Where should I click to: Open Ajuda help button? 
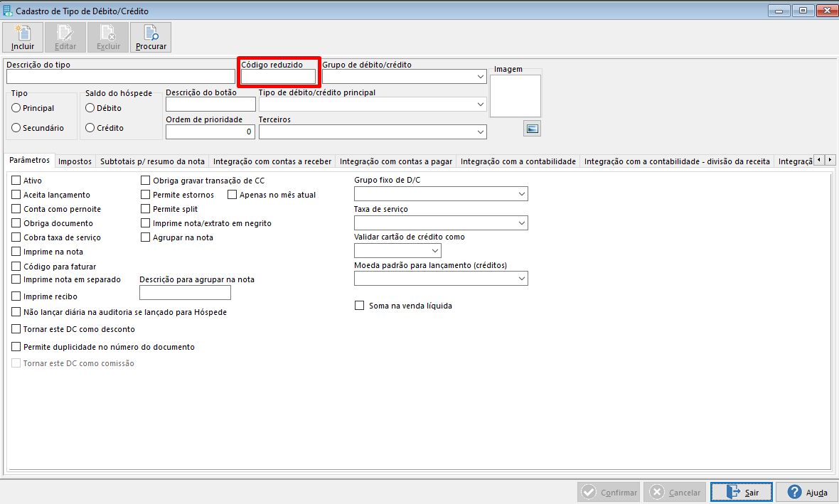pyautogui.click(x=808, y=492)
